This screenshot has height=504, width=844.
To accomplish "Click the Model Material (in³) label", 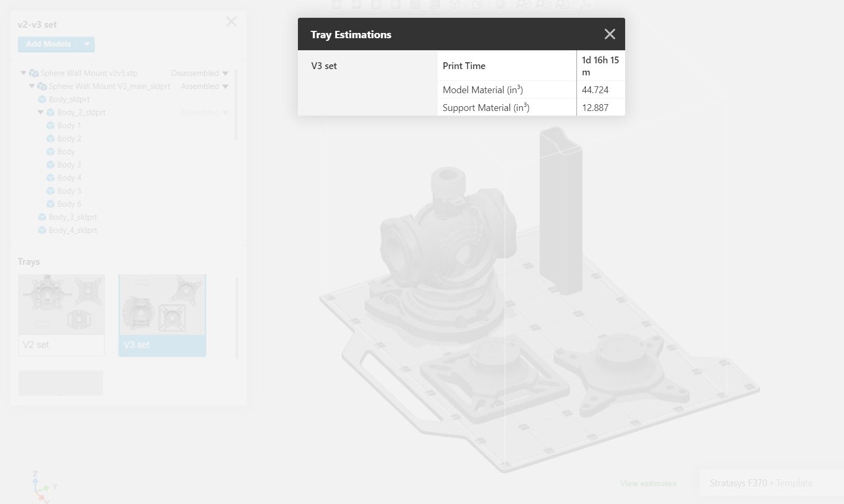I will pyautogui.click(x=483, y=89).
